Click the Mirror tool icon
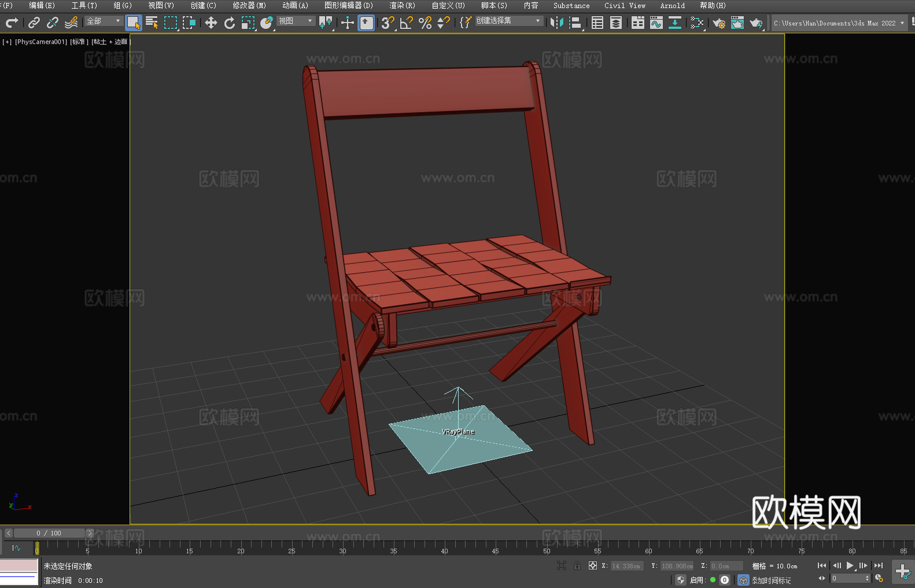Viewport: 915px width, 588px height. (557, 23)
